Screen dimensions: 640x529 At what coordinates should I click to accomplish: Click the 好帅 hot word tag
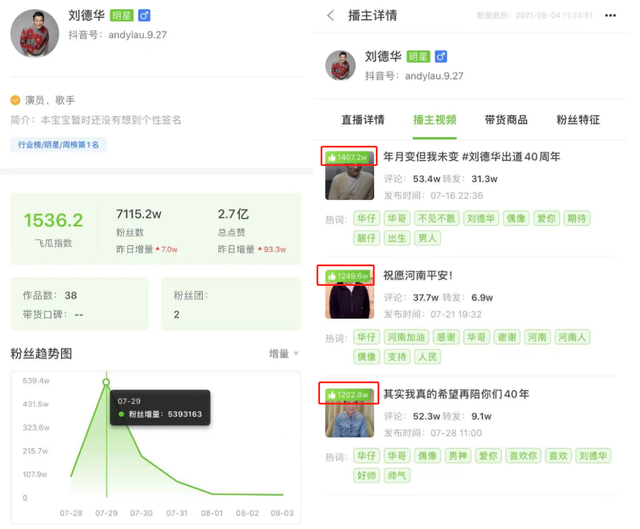[367, 476]
